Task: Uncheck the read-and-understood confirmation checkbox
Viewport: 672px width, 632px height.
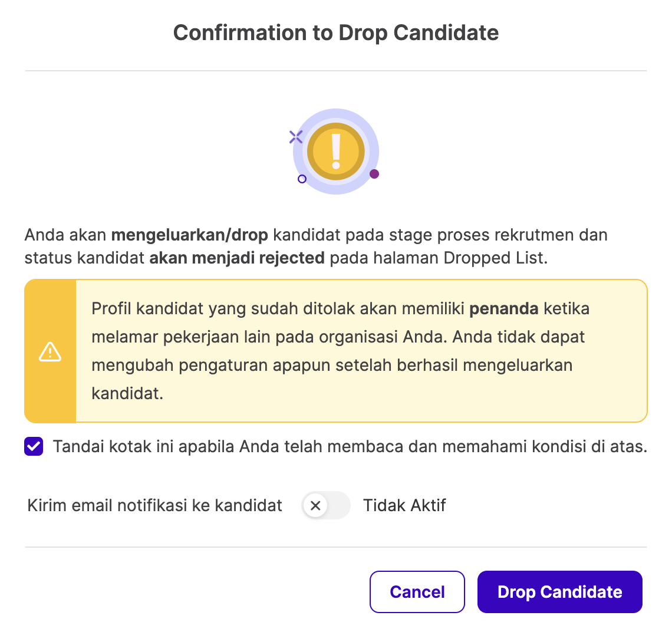Action: (x=34, y=446)
